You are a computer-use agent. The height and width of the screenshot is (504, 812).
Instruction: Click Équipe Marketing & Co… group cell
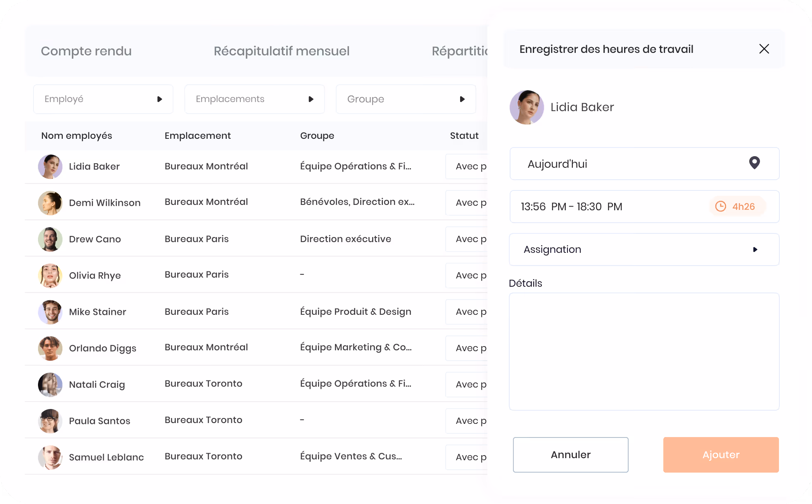(356, 347)
